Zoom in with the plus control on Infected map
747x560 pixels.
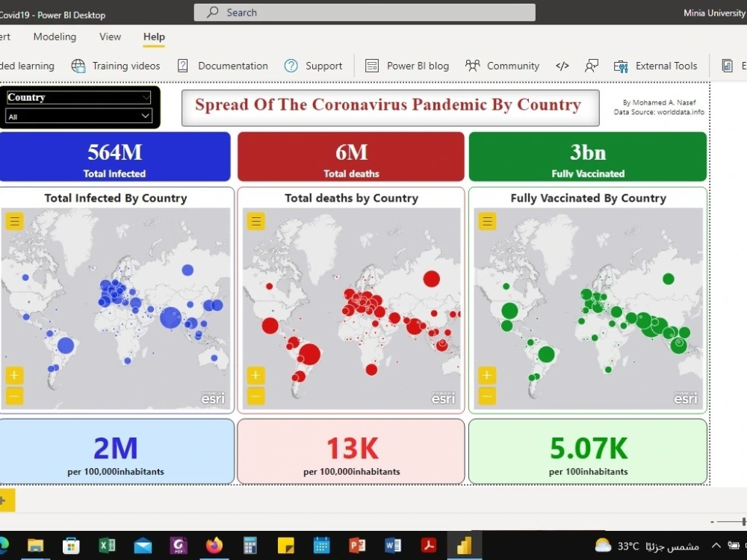pyautogui.click(x=14, y=376)
